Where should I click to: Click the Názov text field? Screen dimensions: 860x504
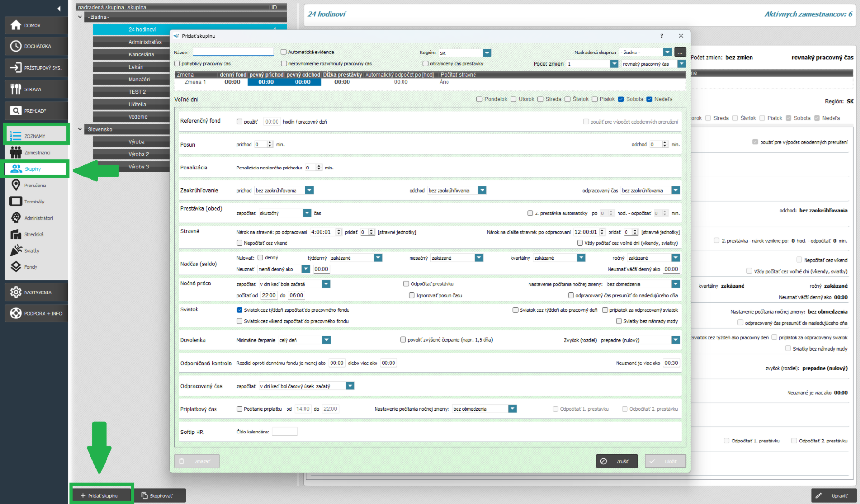click(x=233, y=52)
